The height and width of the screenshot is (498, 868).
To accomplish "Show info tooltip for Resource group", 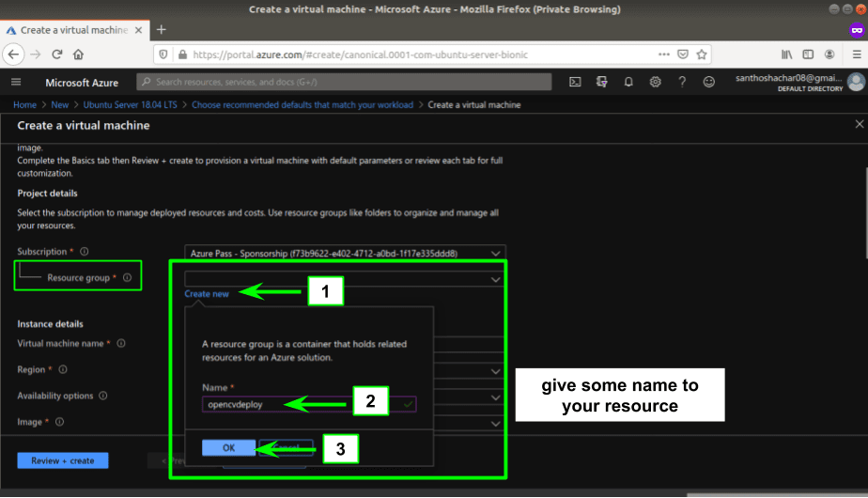I will (x=128, y=277).
